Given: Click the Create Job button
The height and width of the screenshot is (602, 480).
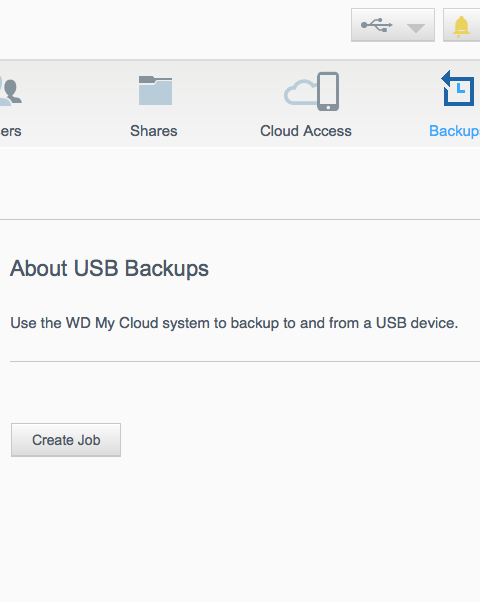Looking at the screenshot, I should pyautogui.click(x=66, y=440).
